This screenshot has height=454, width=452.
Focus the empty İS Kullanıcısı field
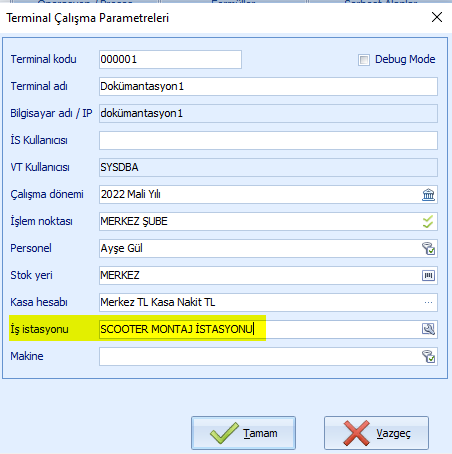coord(268,140)
